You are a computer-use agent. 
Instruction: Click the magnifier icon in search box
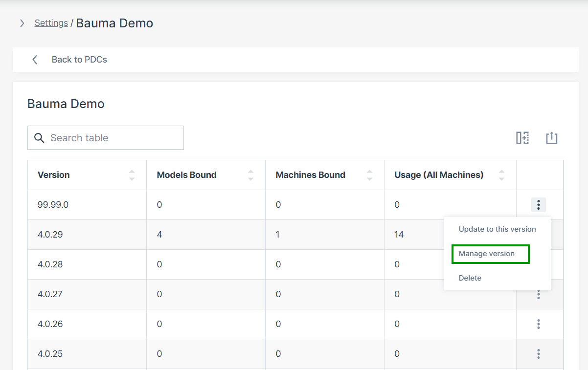click(x=39, y=138)
